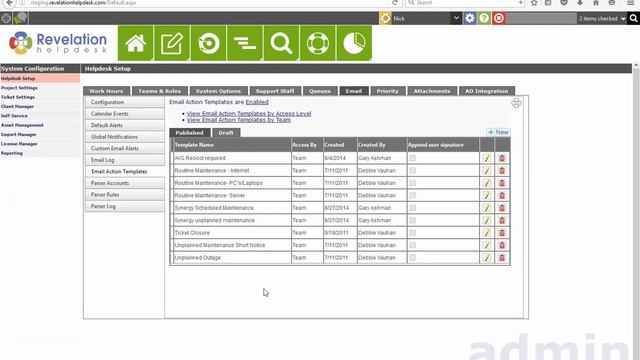Viewport: 640px width, 360px height.
Task: Open the browser downloads arrow
Action: coord(580,3)
